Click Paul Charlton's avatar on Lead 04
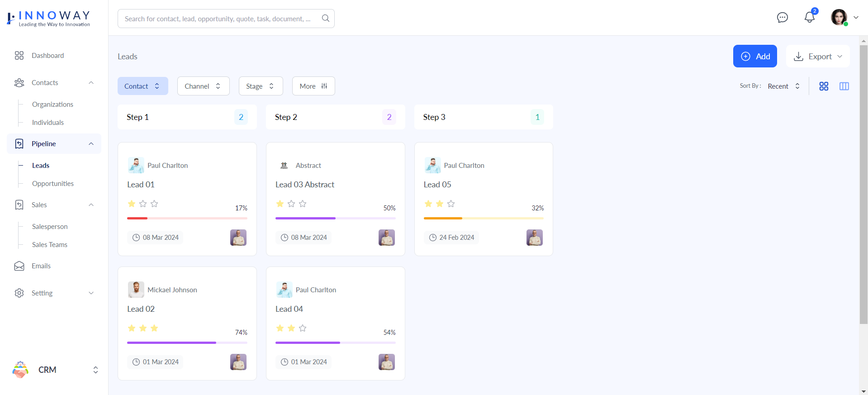This screenshot has height=395, width=868. (x=284, y=290)
